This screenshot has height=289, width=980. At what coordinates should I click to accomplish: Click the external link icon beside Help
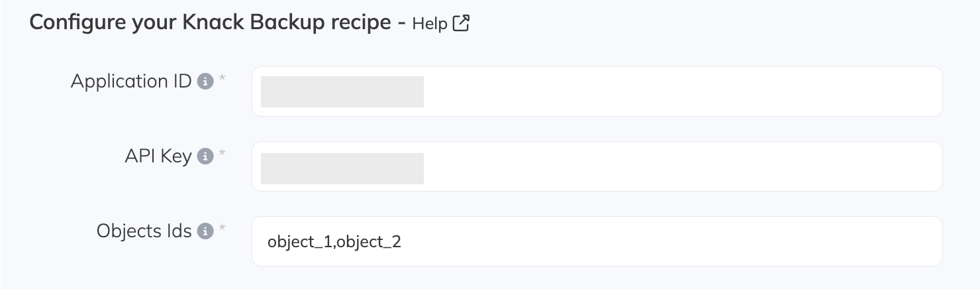click(x=461, y=24)
